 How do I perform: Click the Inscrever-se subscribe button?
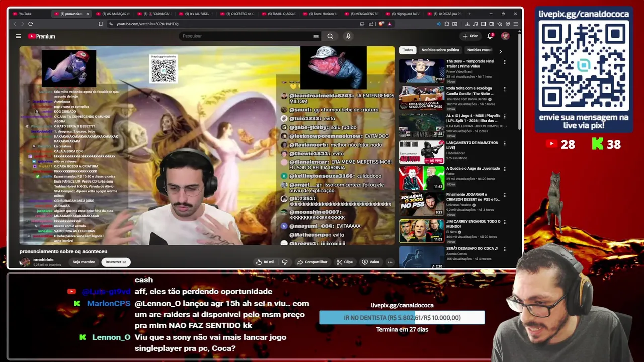116,262
